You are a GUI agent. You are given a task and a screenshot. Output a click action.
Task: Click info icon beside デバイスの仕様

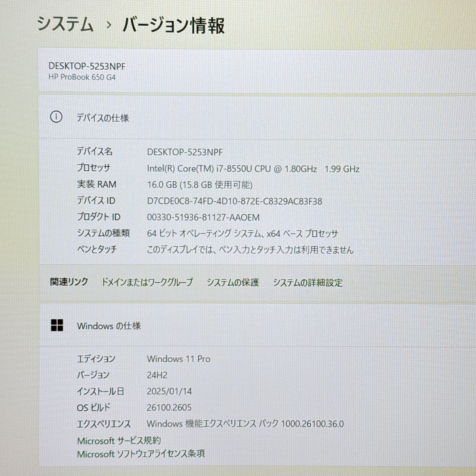pyautogui.click(x=56, y=117)
